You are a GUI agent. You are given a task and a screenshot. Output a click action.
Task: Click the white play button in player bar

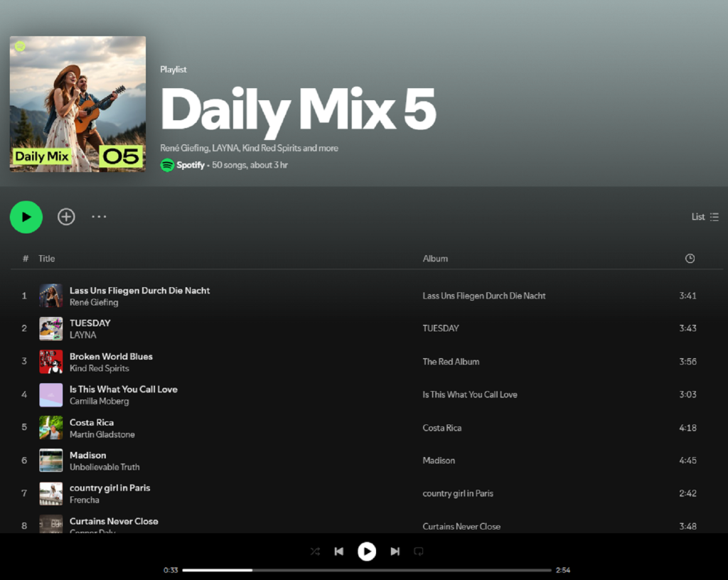pos(367,552)
